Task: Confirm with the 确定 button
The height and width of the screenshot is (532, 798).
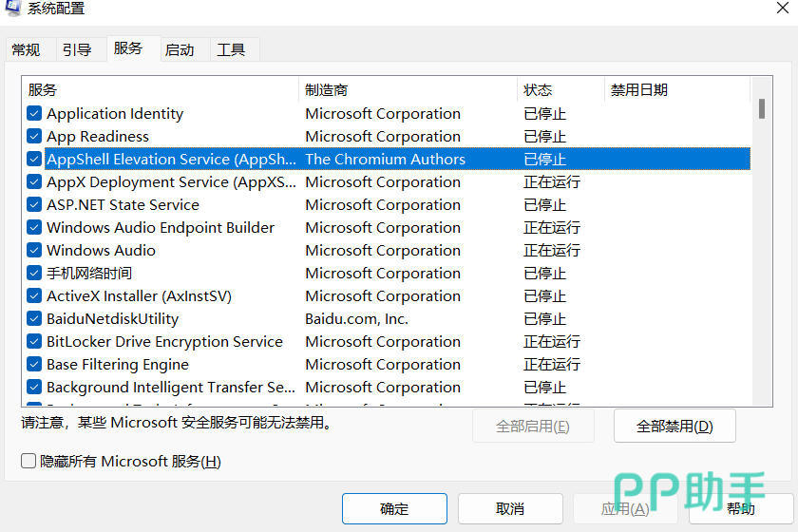Action: (394, 508)
